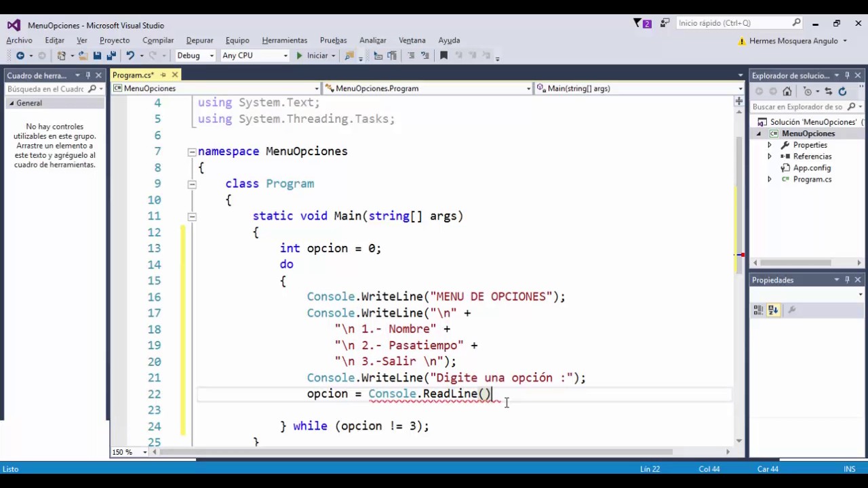
Task: Click the New Project toolbar icon
Action: pyautogui.click(x=62, y=56)
